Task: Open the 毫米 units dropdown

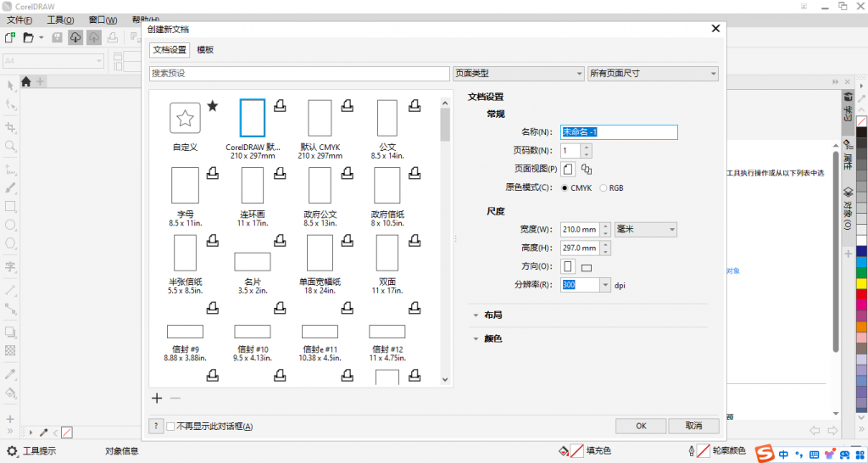Action: point(646,229)
